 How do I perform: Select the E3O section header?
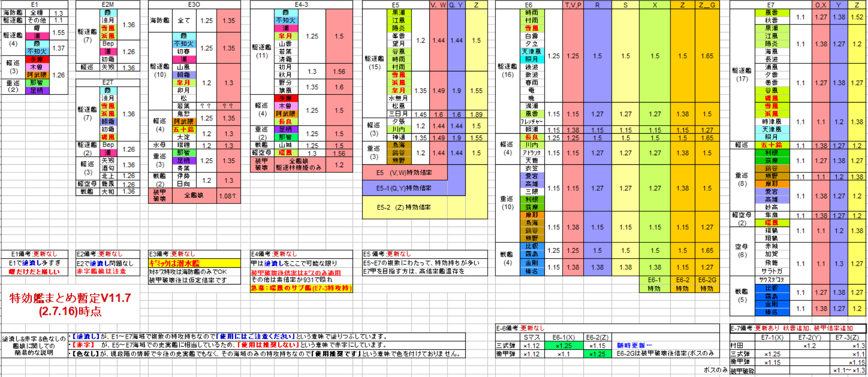click(x=194, y=4)
